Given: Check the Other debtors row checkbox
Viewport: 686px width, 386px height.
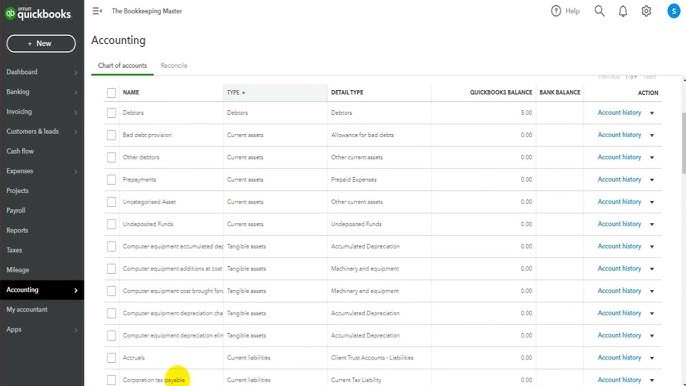Looking at the screenshot, I should 112,158.
